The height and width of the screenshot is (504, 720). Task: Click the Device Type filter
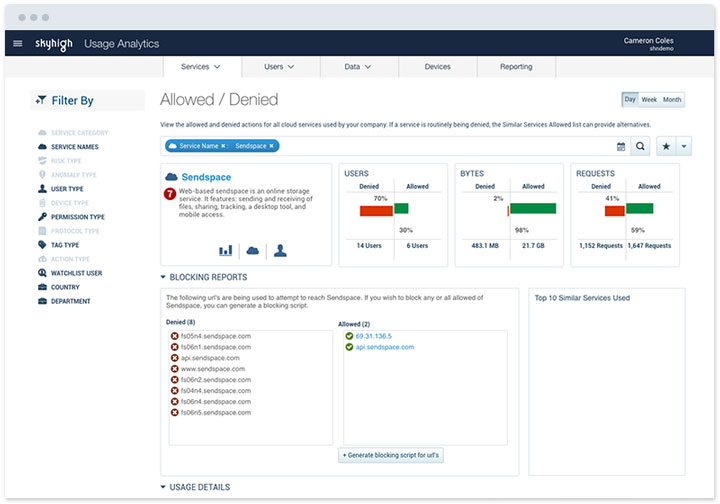pos(63,203)
